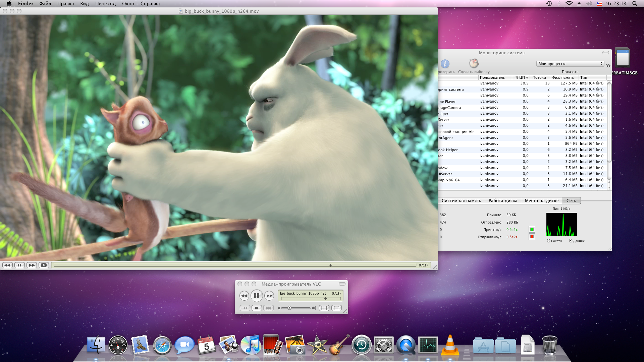Click fast-forward button below the video
Screen dimensions: 644x362
pyautogui.click(x=32, y=265)
